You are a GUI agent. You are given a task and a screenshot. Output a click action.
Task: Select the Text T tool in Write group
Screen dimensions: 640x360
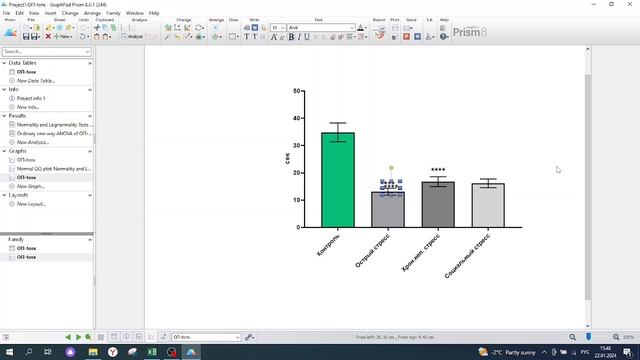pos(247,37)
